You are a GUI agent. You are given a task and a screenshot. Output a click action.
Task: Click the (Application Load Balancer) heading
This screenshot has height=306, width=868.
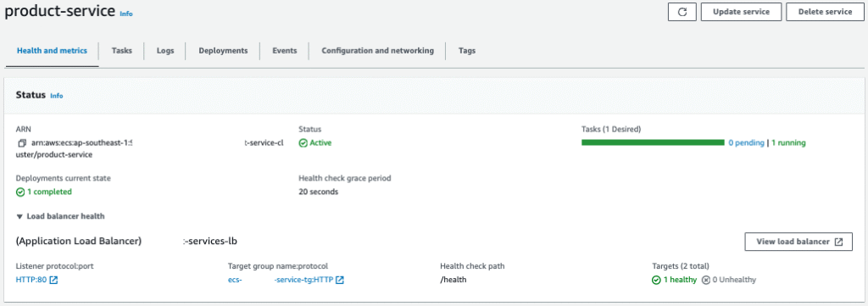pyautogui.click(x=79, y=242)
